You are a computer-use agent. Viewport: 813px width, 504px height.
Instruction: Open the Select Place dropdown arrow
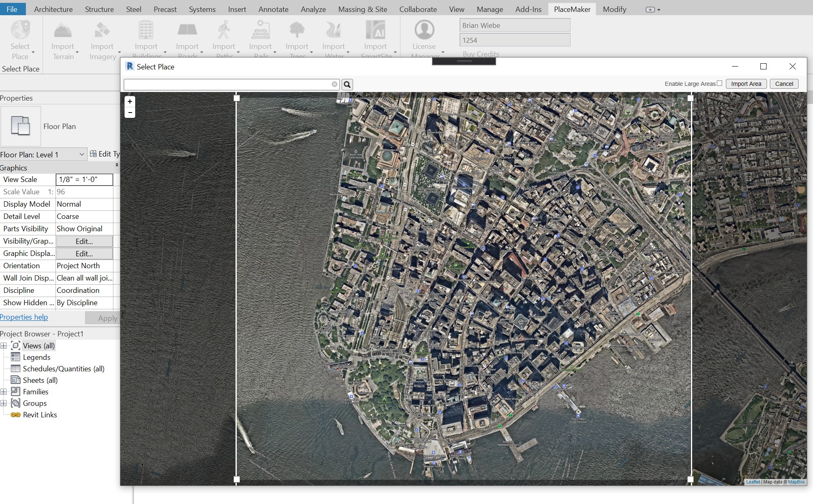33,53
